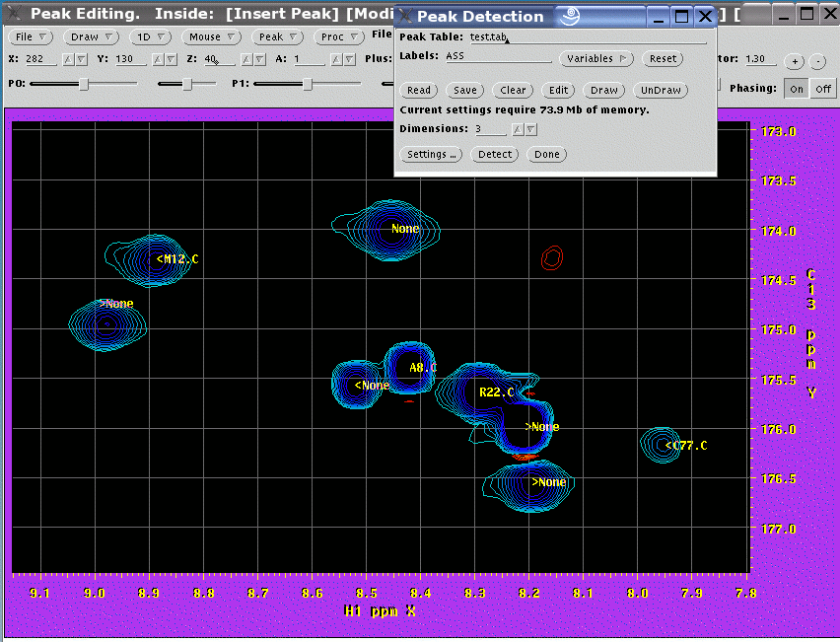Click the Save button
The image size is (840, 642).
click(465, 90)
